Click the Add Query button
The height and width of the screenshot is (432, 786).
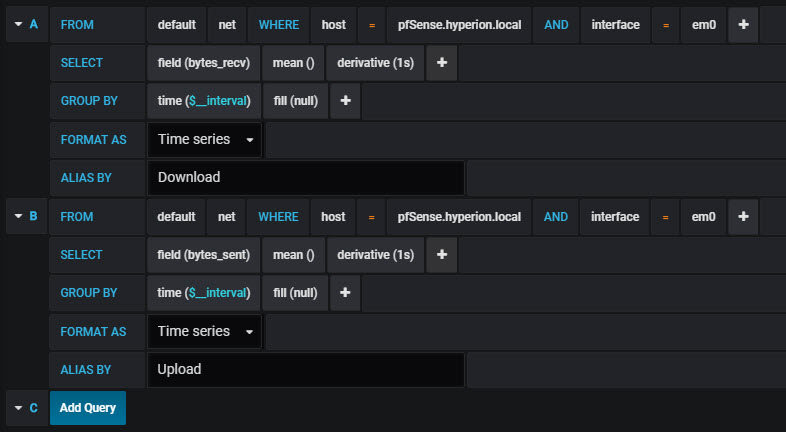tap(88, 408)
